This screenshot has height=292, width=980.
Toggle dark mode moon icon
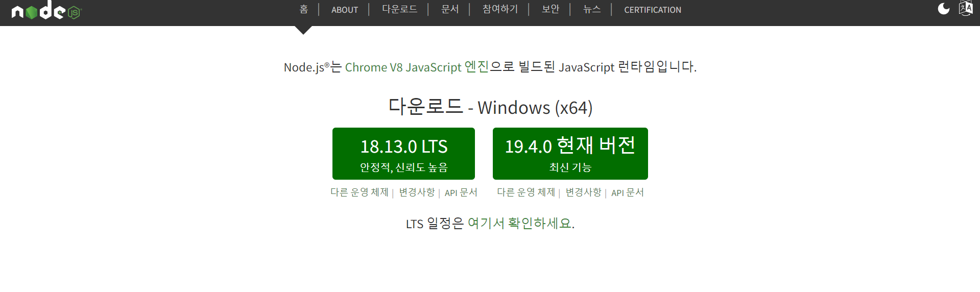click(944, 9)
